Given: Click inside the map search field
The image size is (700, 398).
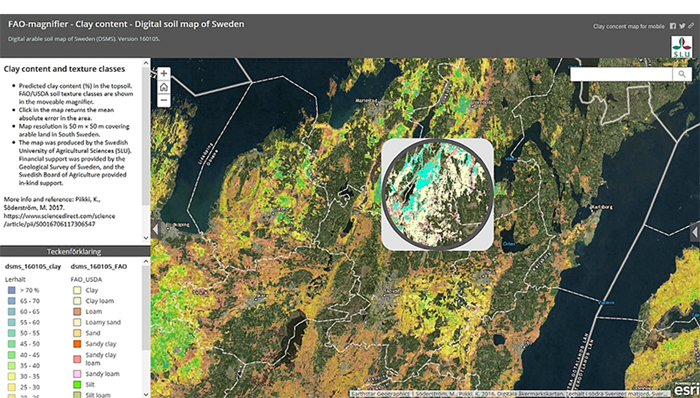Looking at the screenshot, I should coord(621,74).
